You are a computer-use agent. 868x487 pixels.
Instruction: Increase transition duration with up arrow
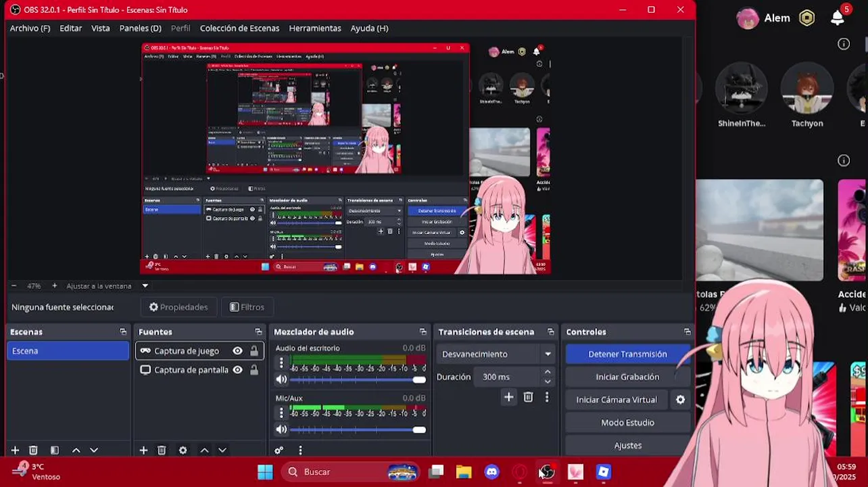pos(548,373)
